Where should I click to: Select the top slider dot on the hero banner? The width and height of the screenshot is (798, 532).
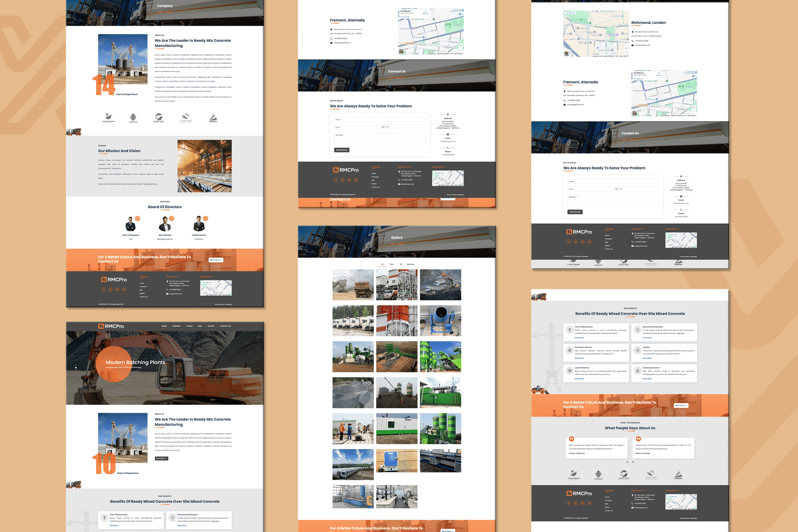76,365
